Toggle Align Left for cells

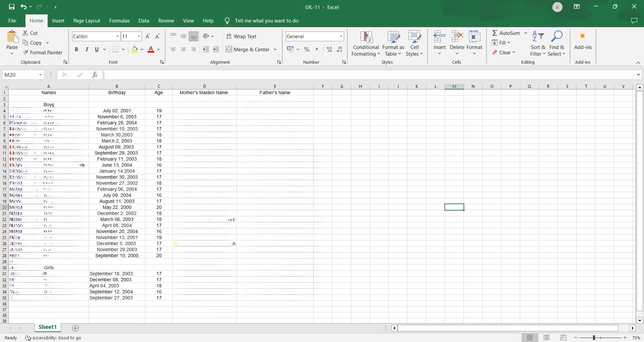click(x=173, y=49)
